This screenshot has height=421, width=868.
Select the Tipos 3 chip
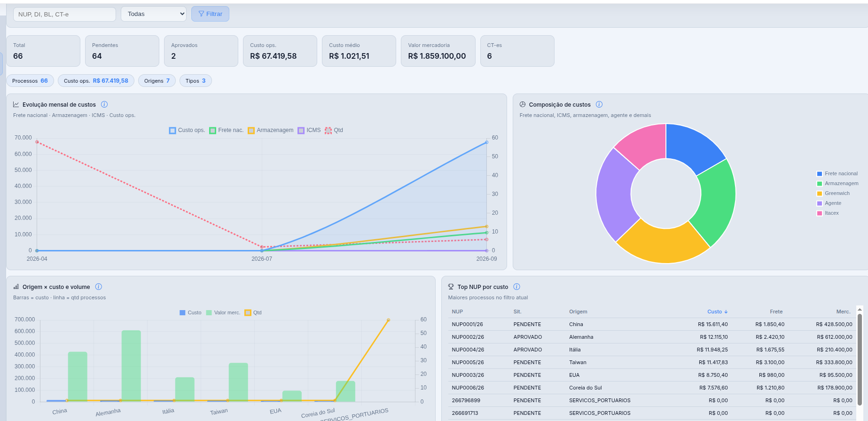coord(195,81)
